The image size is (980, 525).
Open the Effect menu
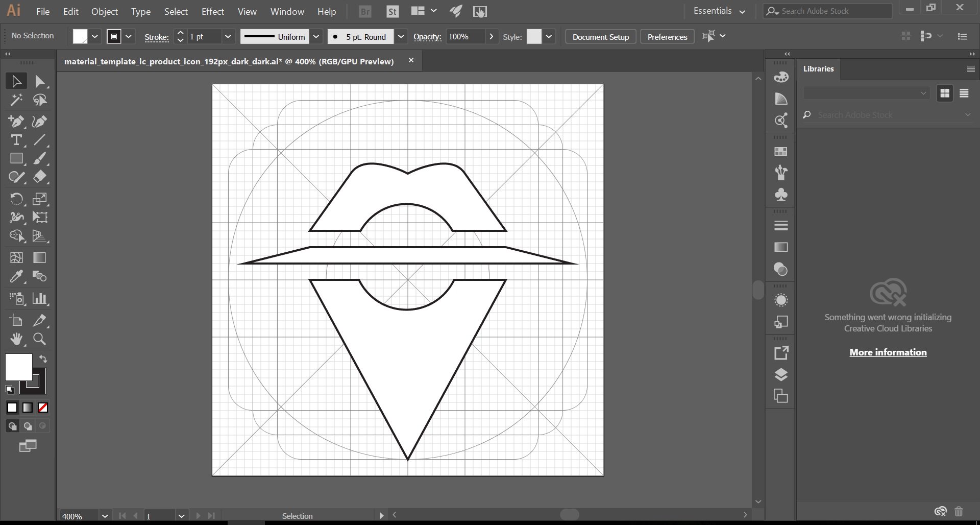click(212, 11)
